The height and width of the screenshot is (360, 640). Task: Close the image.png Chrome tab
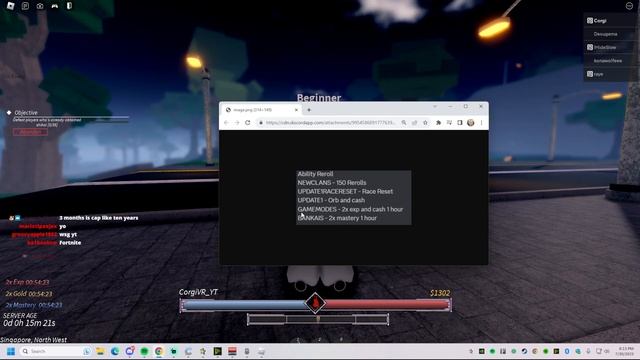(296, 110)
